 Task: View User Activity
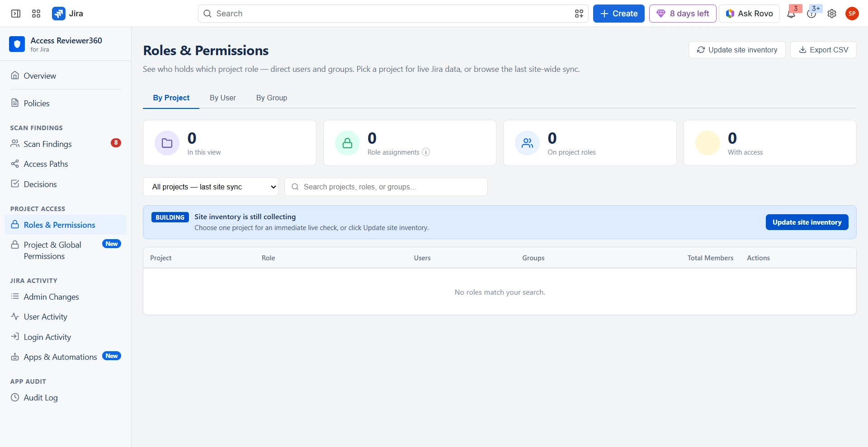pyautogui.click(x=66, y=317)
